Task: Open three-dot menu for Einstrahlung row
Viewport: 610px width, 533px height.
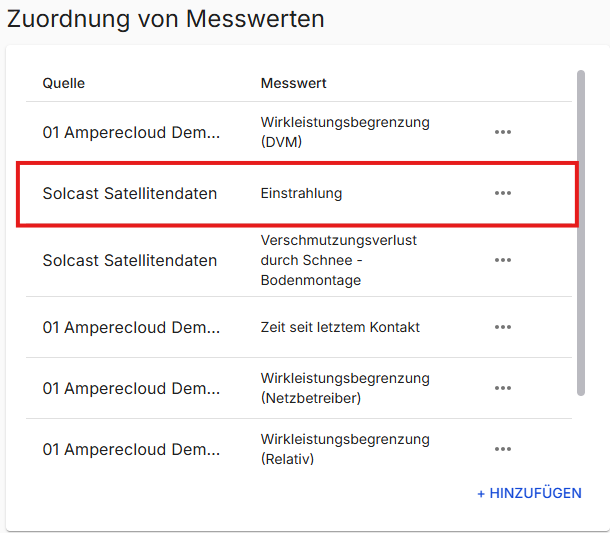Action: [x=502, y=193]
